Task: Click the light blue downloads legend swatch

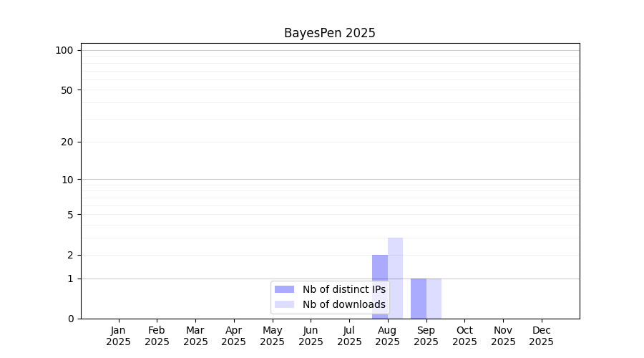Action: 284,304
